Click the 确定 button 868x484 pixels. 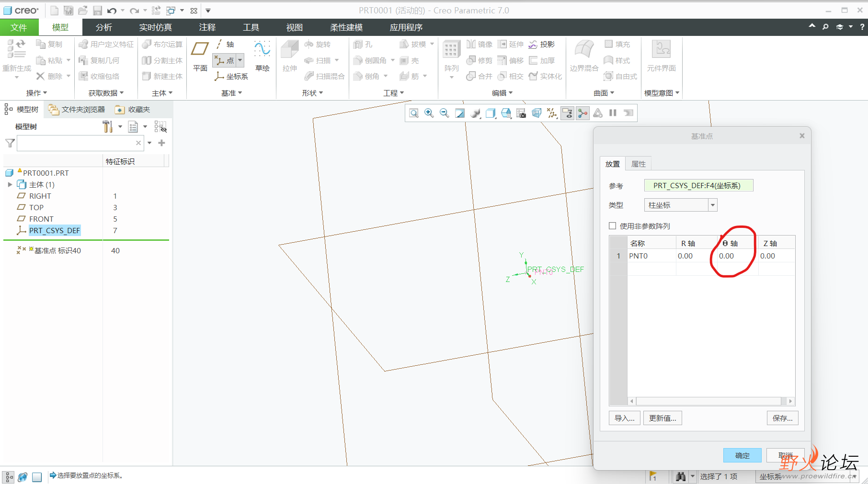tap(742, 455)
